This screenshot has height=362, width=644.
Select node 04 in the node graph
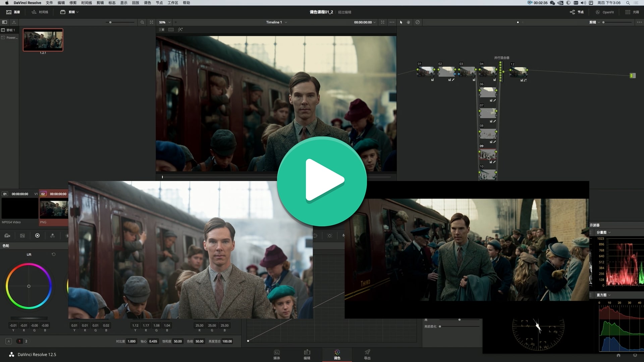488,72
